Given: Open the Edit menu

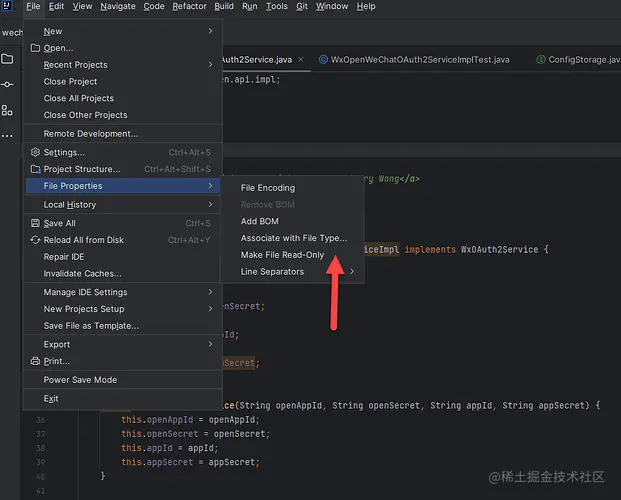Looking at the screenshot, I should pyautogui.click(x=56, y=6).
